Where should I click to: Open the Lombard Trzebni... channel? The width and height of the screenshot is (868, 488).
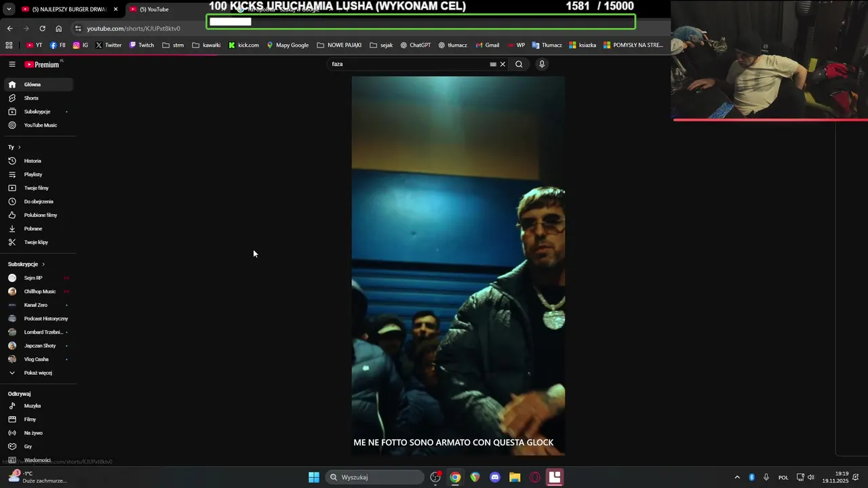point(38,332)
